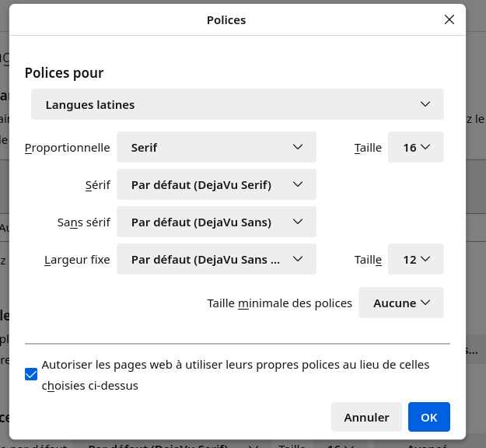Image resolution: width=486 pixels, height=448 pixels.
Task: Open the Sans sérif font dropdown (DejaVu Sans)
Action: pos(216,222)
